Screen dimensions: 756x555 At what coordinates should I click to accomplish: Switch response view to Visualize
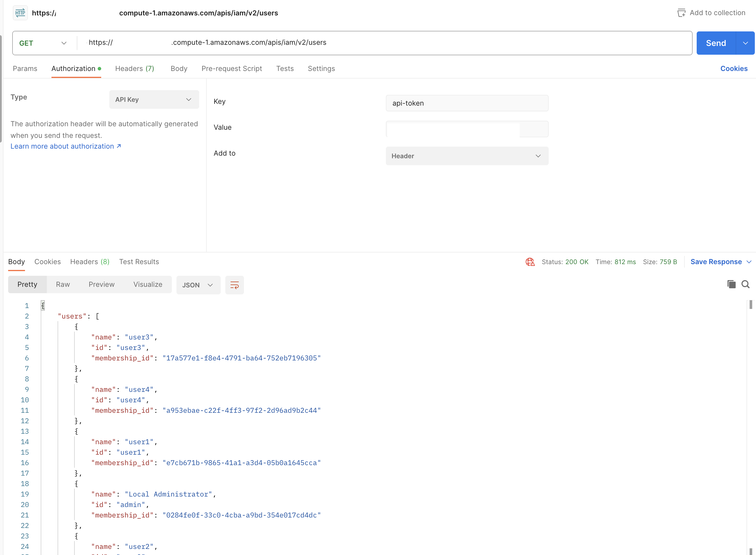[147, 284]
